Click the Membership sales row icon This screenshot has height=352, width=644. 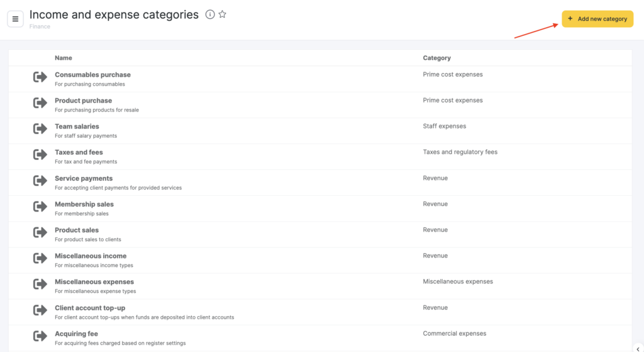click(x=40, y=207)
